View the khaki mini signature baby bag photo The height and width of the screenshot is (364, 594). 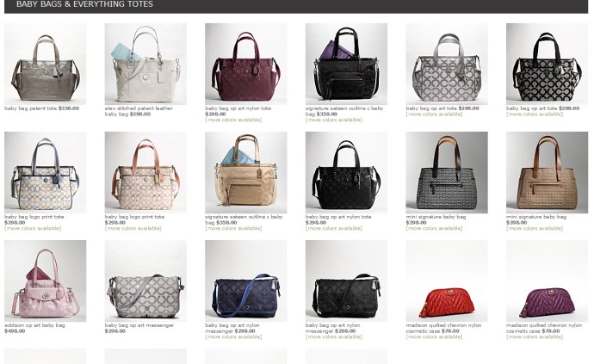(547, 172)
